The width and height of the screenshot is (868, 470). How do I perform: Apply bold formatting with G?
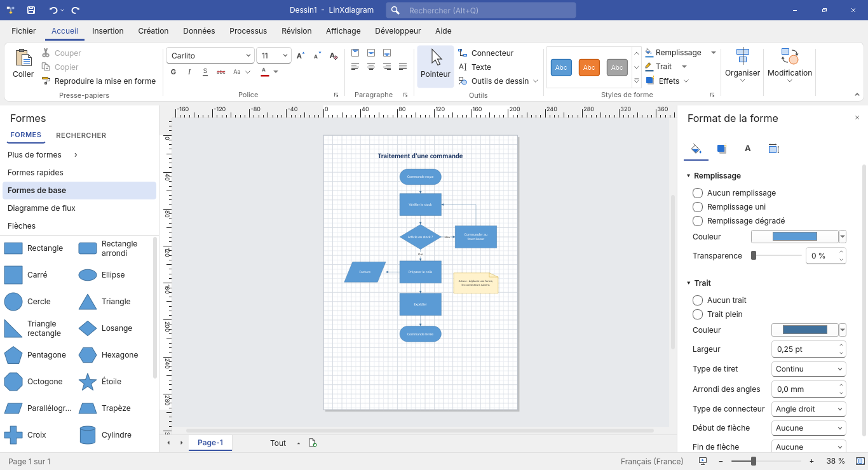pos(173,72)
